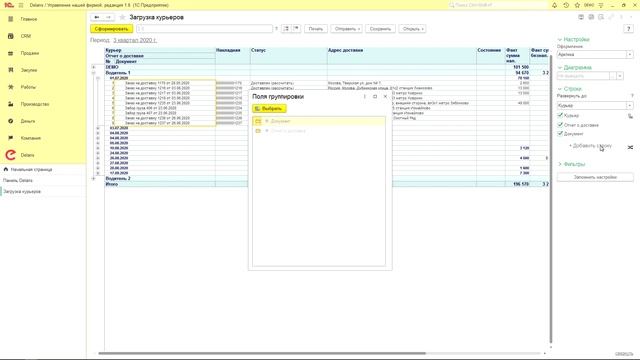Click the Работы tools icon
The height and width of the screenshot is (360, 640).
(11, 87)
